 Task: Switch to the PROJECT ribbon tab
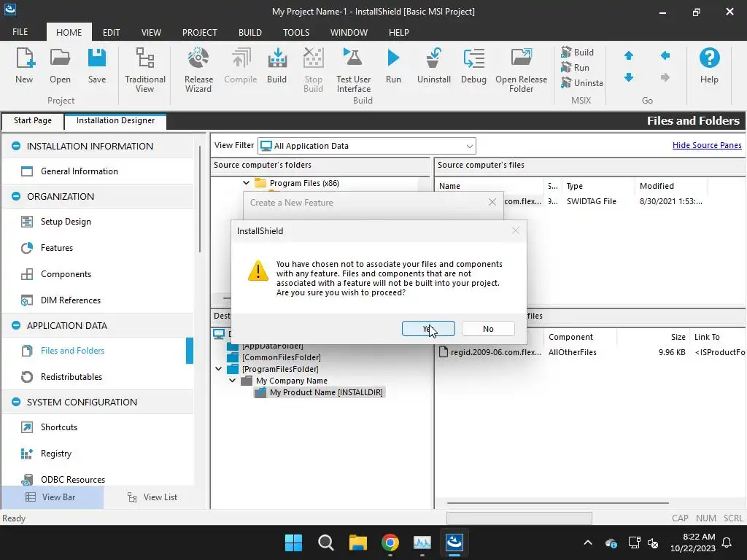pyautogui.click(x=200, y=32)
